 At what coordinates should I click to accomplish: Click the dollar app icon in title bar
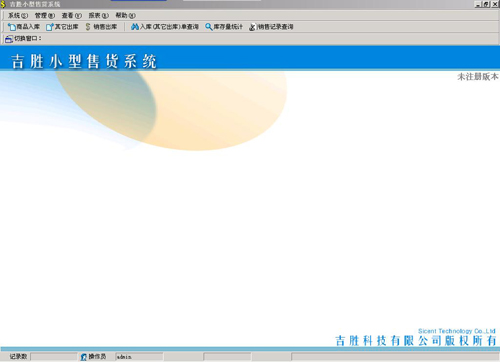(3, 4)
